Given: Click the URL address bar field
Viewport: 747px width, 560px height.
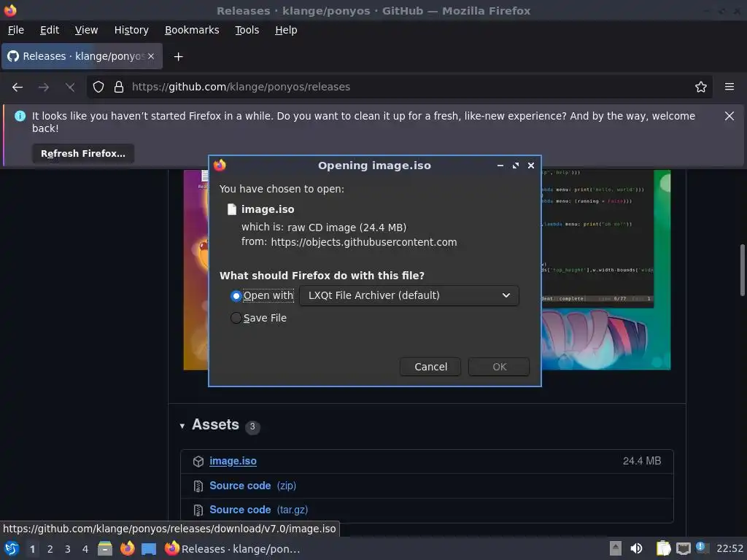Looking at the screenshot, I should [399, 87].
